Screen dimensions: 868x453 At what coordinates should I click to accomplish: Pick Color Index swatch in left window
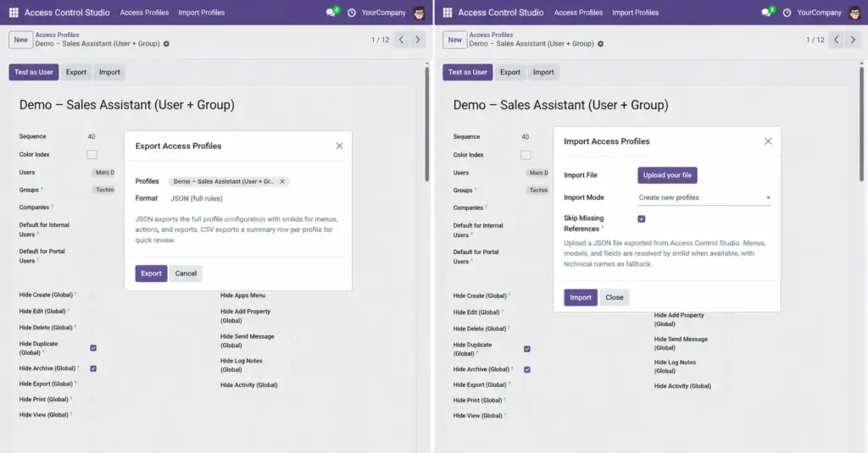pyautogui.click(x=92, y=155)
